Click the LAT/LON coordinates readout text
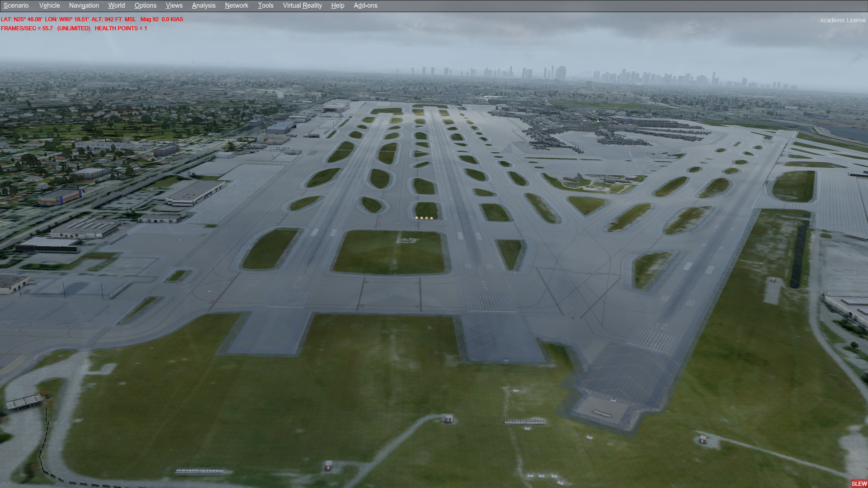This screenshot has width=868, height=488. (44, 19)
